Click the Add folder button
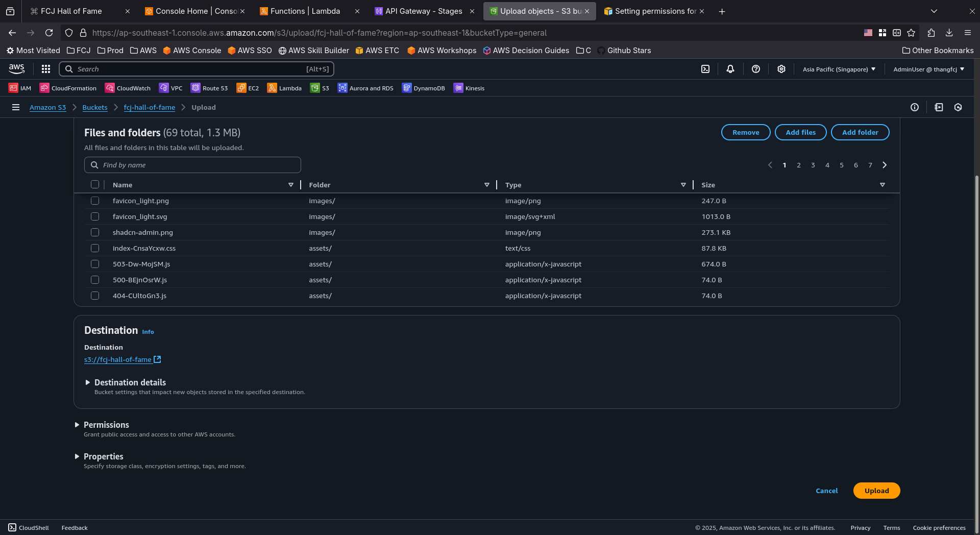This screenshot has height=535, width=980. [860, 132]
